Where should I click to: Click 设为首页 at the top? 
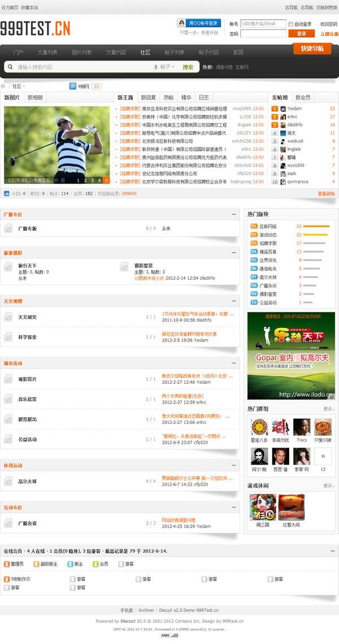(x=10, y=7)
